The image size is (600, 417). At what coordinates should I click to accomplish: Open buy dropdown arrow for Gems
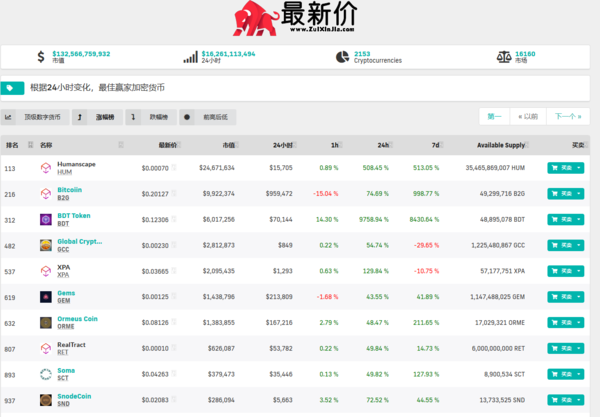tap(579, 297)
